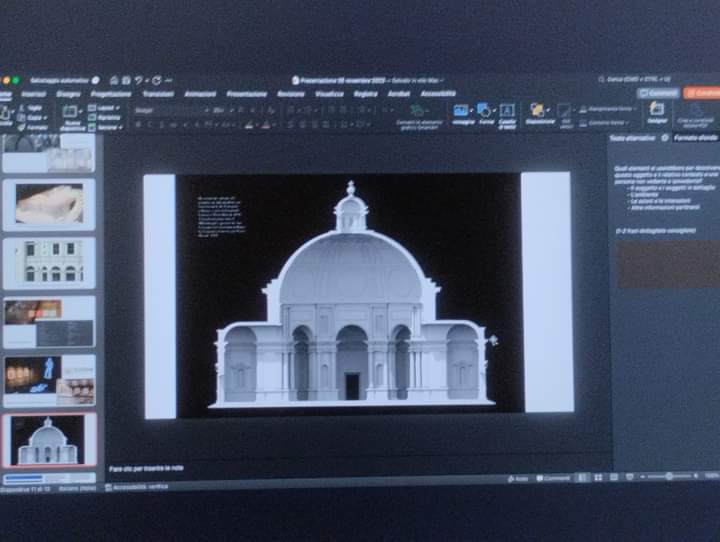Click the Bold formatting button
Screen dimensions: 720x542
[138, 124]
